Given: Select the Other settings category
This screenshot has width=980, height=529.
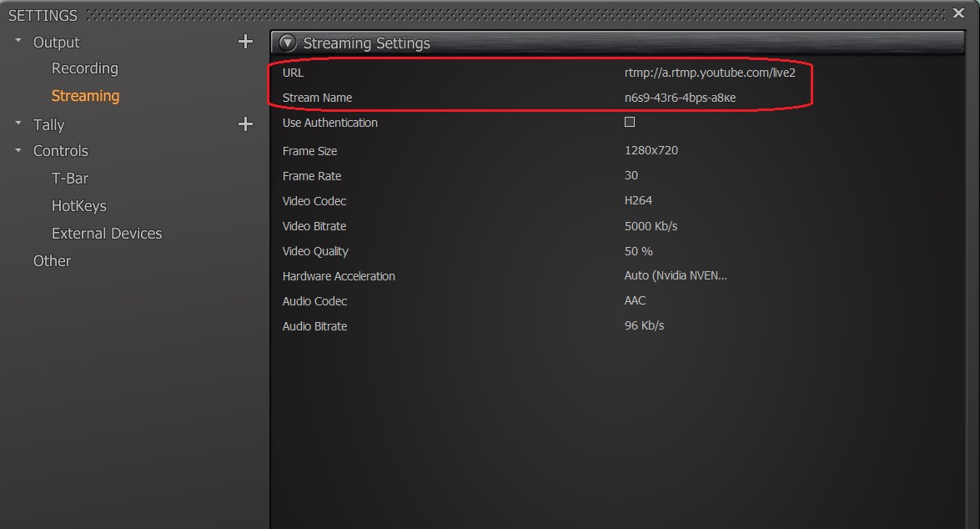Looking at the screenshot, I should [x=52, y=261].
